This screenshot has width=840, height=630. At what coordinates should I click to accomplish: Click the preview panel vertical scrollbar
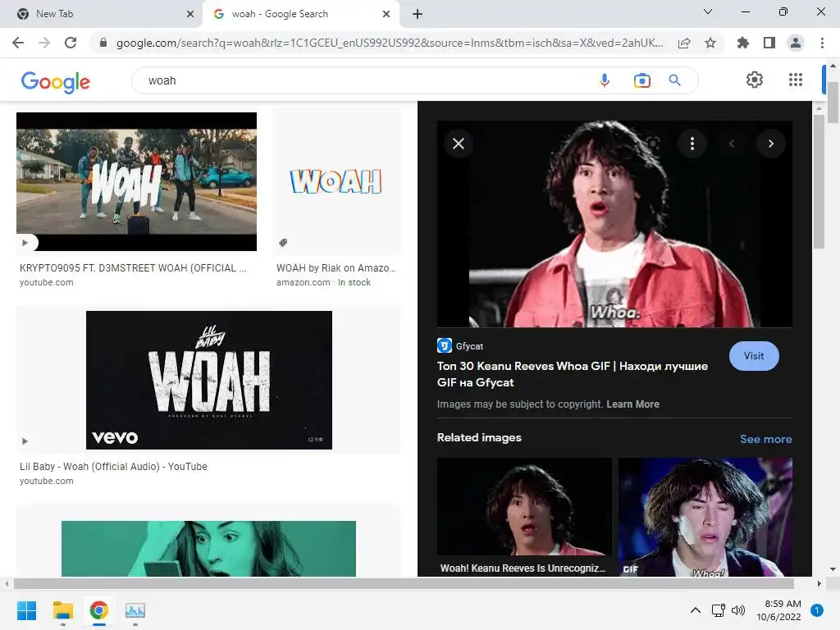click(819, 182)
